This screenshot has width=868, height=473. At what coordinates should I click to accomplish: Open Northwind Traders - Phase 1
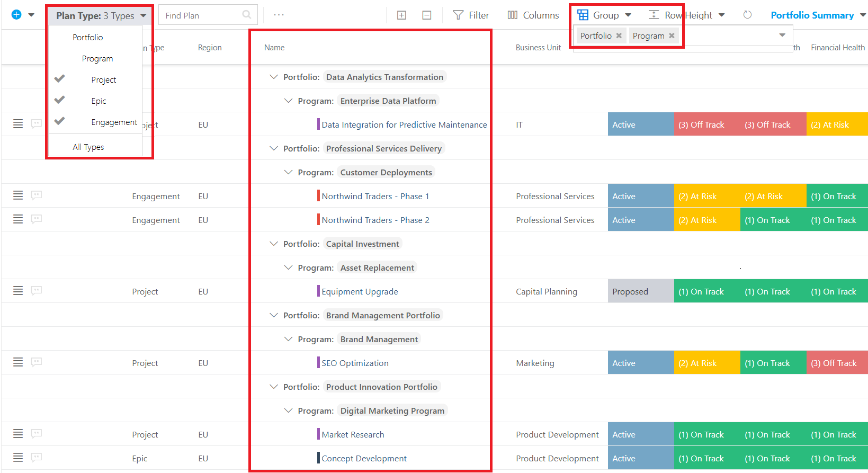(x=375, y=196)
